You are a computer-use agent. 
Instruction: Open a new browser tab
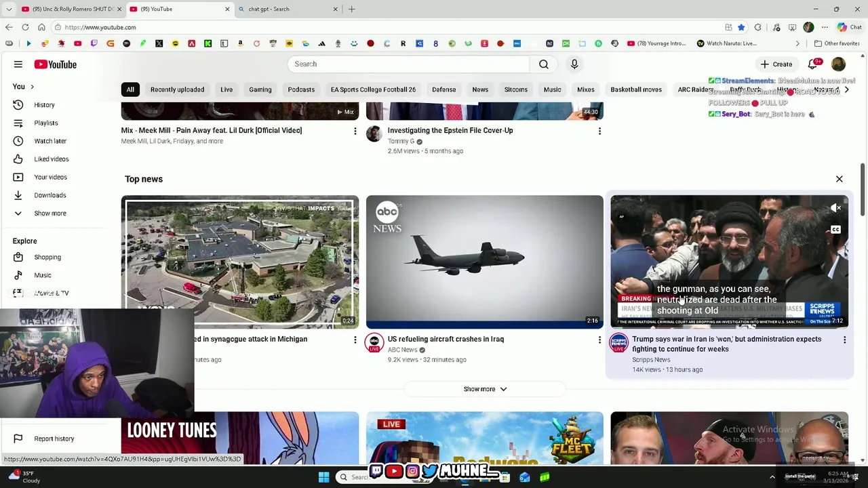click(351, 9)
